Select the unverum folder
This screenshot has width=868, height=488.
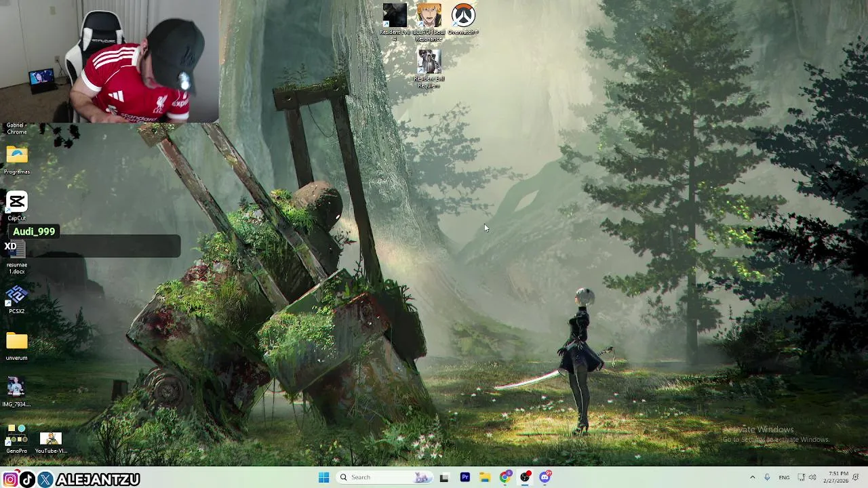click(17, 346)
